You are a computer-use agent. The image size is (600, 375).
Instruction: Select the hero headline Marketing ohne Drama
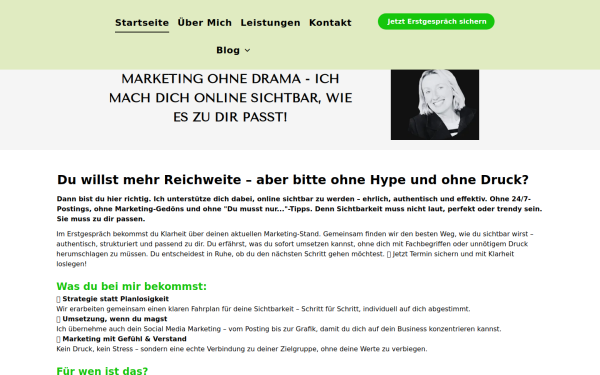click(230, 98)
